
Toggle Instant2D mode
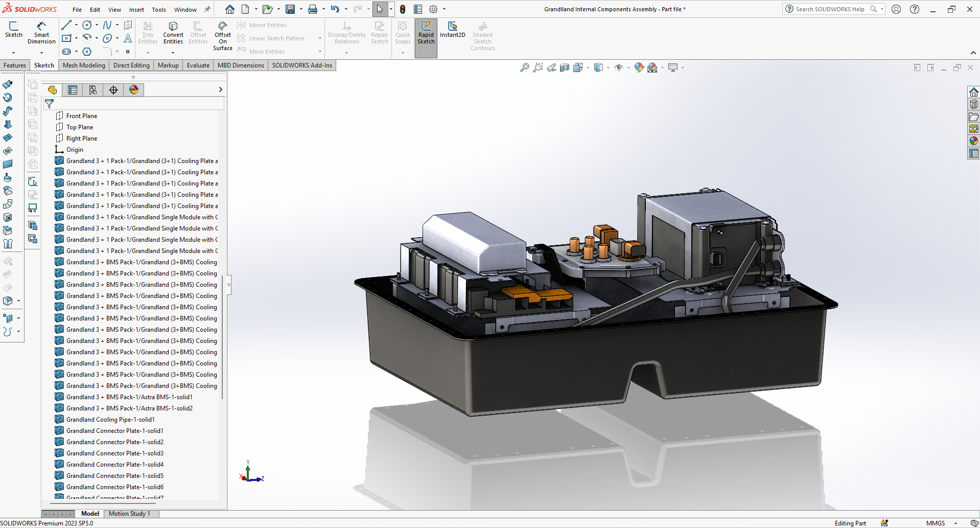[x=453, y=30]
